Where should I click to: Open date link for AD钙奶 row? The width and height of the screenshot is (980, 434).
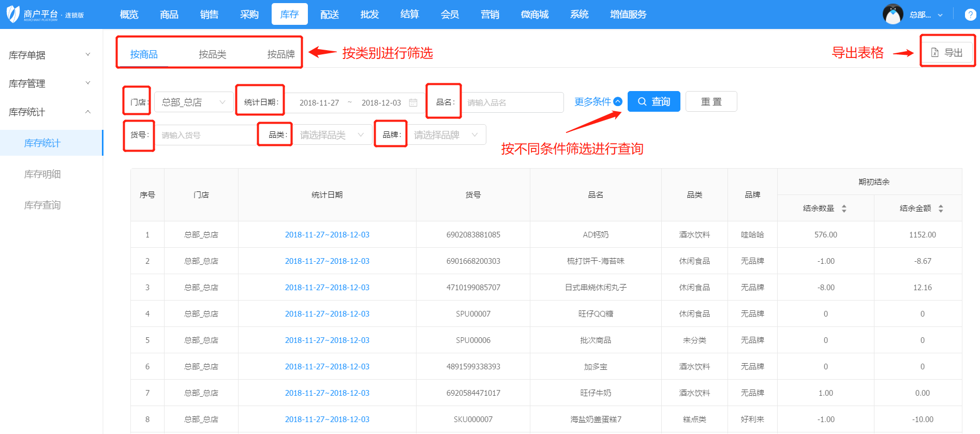pos(327,235)
